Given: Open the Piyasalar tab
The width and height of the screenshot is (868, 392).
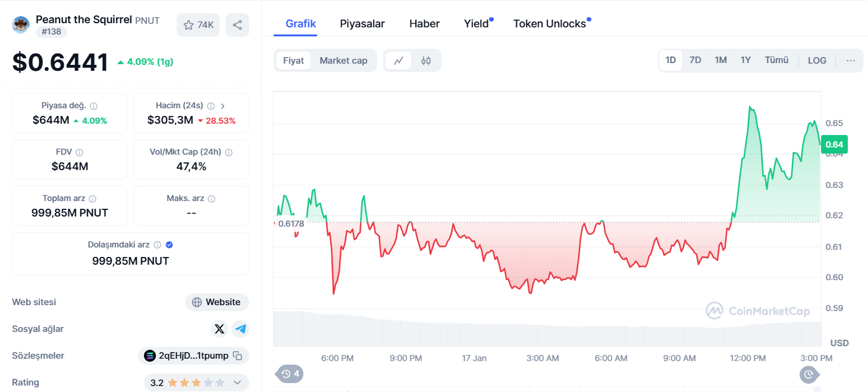Looking at the screenshot, I should (362, 24).
